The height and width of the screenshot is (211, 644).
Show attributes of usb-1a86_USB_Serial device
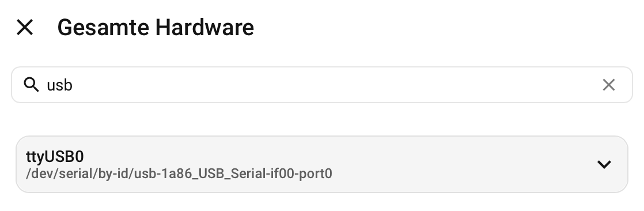coord(604,164)
